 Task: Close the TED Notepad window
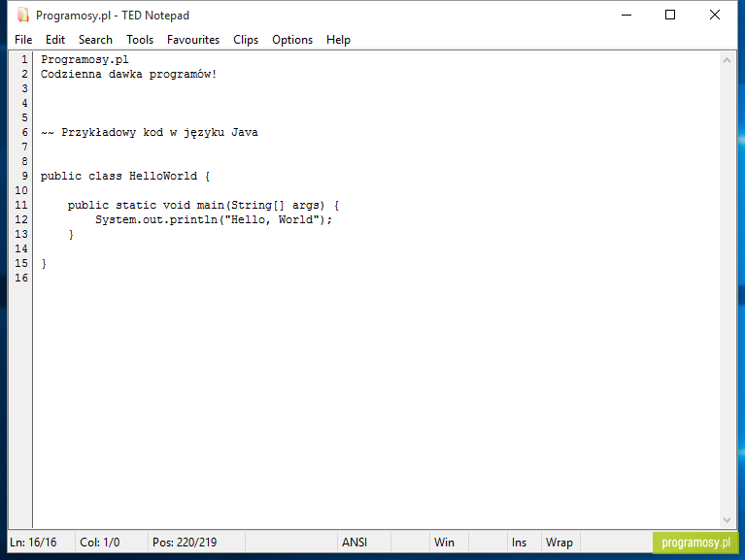pyautogui.click(x=715, y=16)
